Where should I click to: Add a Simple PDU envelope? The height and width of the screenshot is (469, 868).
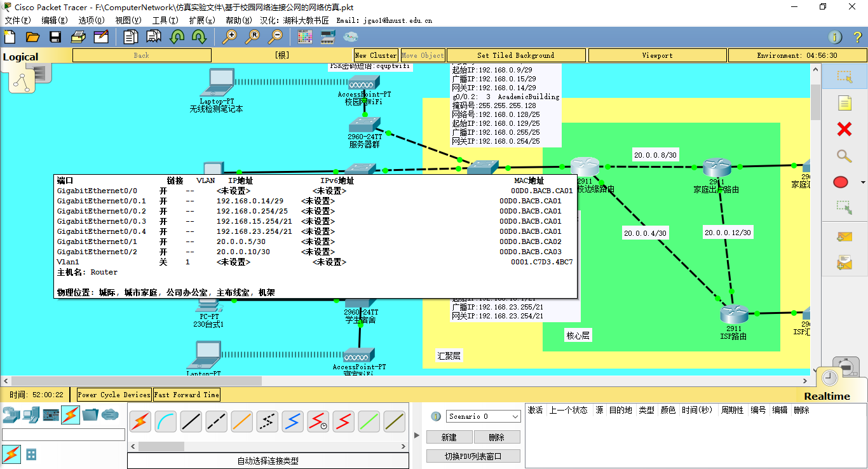click(x=844, y=236)
